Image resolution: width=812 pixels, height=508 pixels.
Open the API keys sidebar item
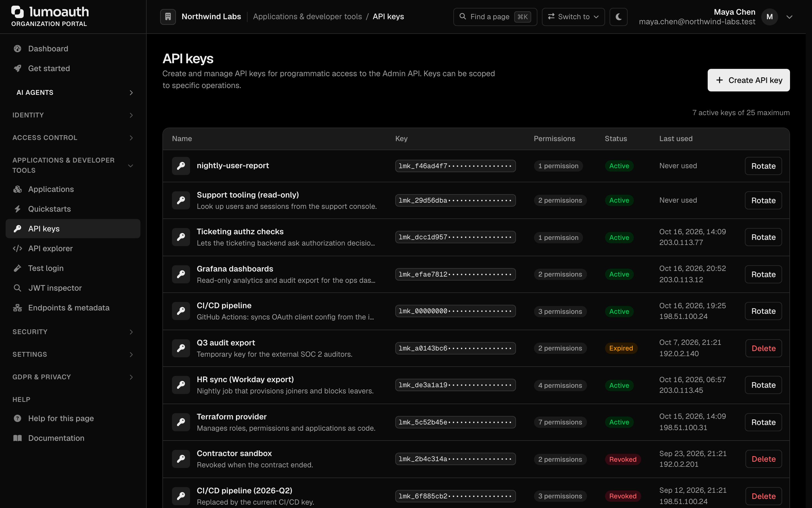point(73,229)
